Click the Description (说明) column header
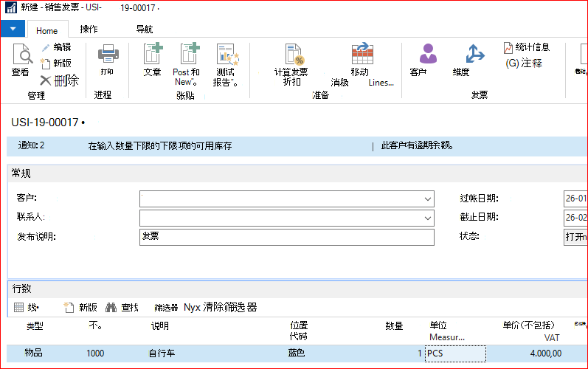This screenshot has height=369, width=588. click(x=159, y=326)
